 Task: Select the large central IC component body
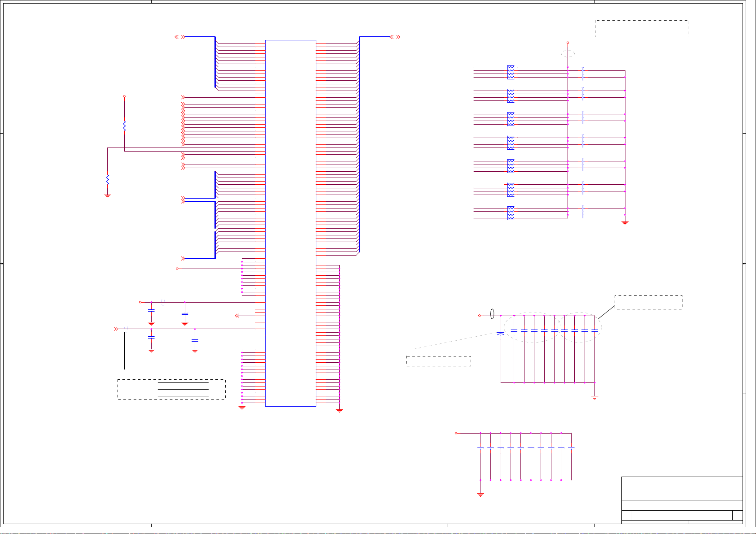291,223
